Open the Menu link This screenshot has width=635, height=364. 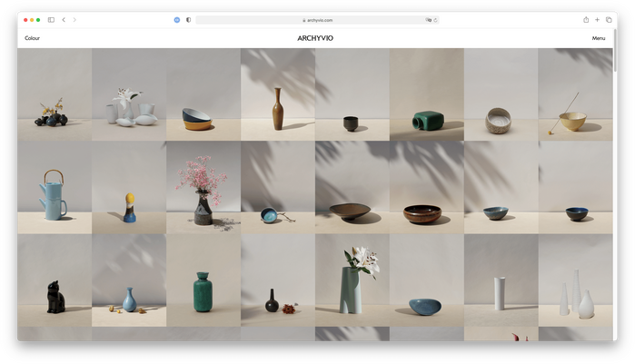(599, 38)
